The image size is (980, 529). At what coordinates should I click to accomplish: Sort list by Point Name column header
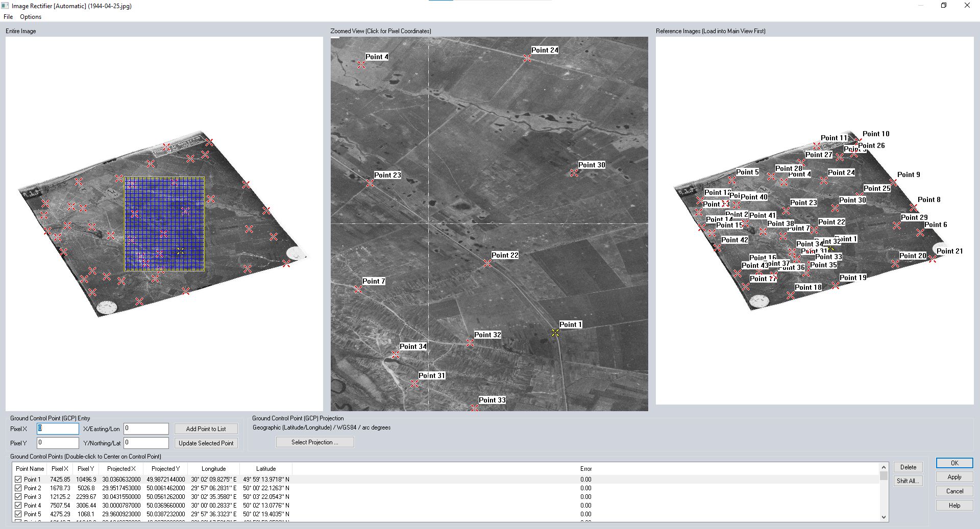(x=30, y=469)
